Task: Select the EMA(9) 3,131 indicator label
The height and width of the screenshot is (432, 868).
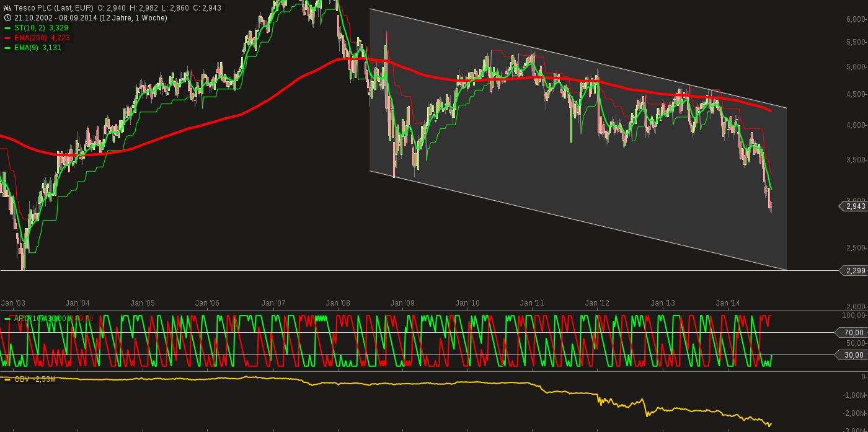Action: pos(38,48)
